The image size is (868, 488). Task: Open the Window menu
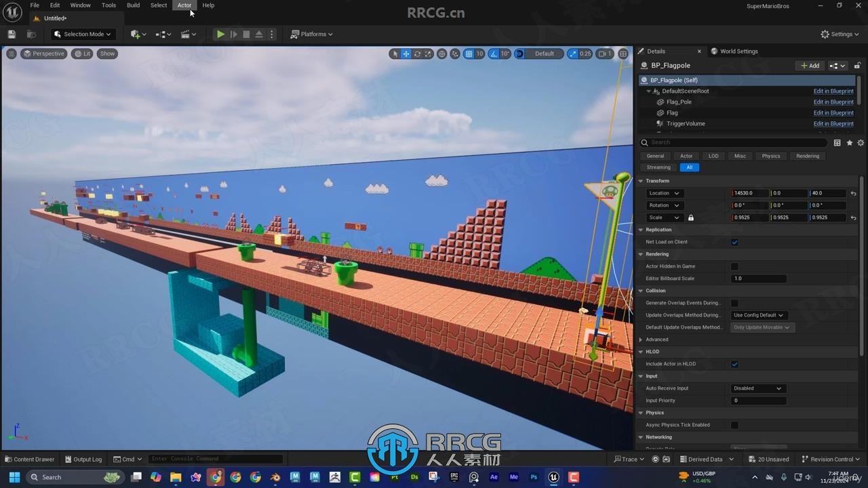pyautogui.click(x=81, y=5)
